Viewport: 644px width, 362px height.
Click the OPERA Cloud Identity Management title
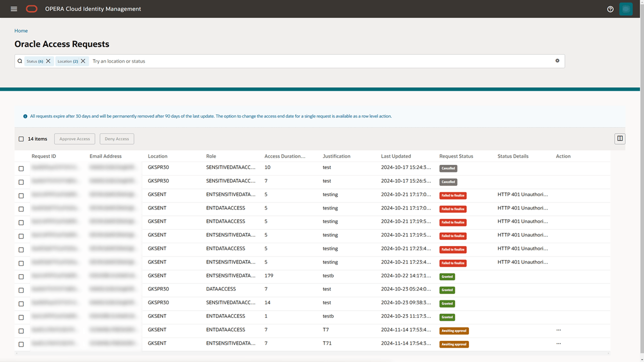(x=93, y=9)
